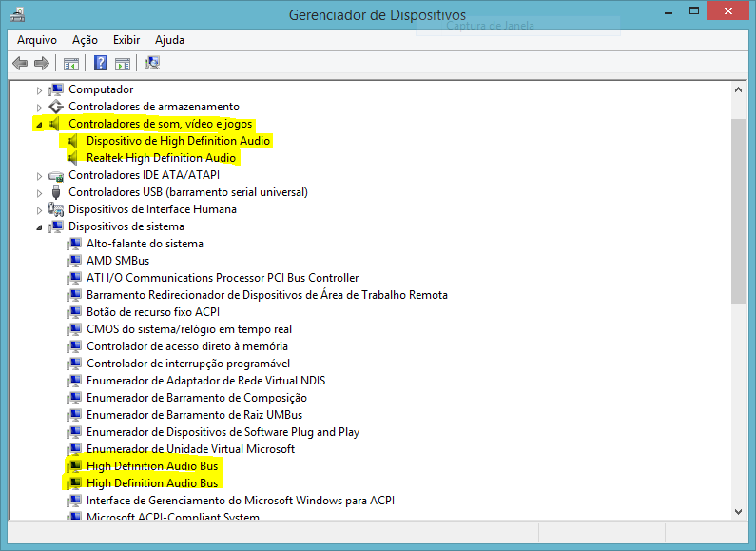Click the scrollbar up arrow
This screenshot has height=551, width=756.
click(x=738, y=89)
